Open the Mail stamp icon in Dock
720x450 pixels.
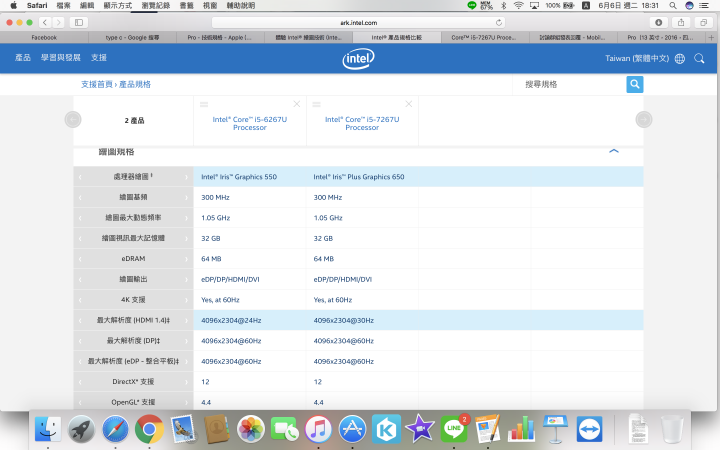click(x=183, y=429)
